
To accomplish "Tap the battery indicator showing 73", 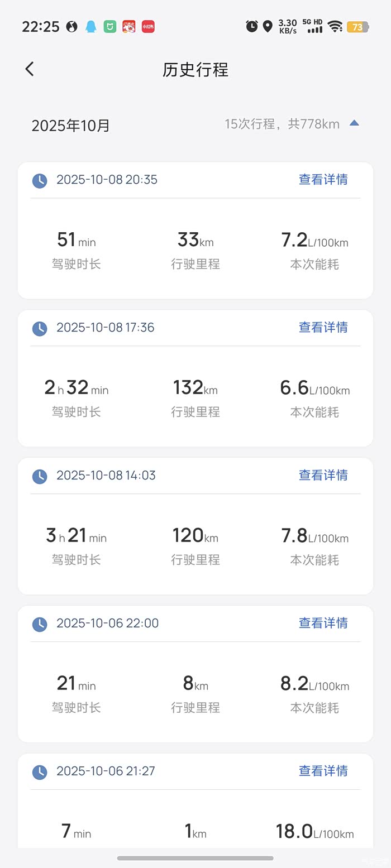I will [357, 27].
